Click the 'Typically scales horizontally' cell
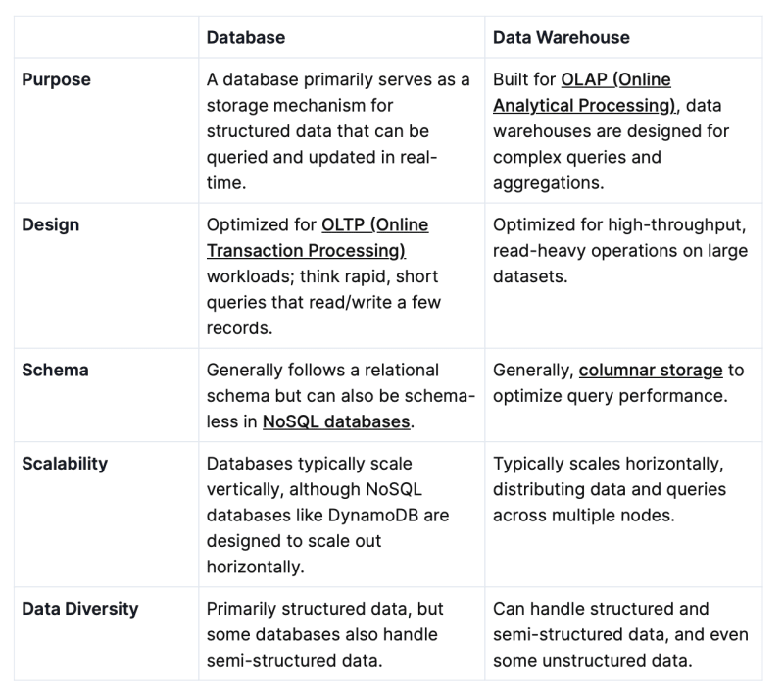 [x=623, y=515]
